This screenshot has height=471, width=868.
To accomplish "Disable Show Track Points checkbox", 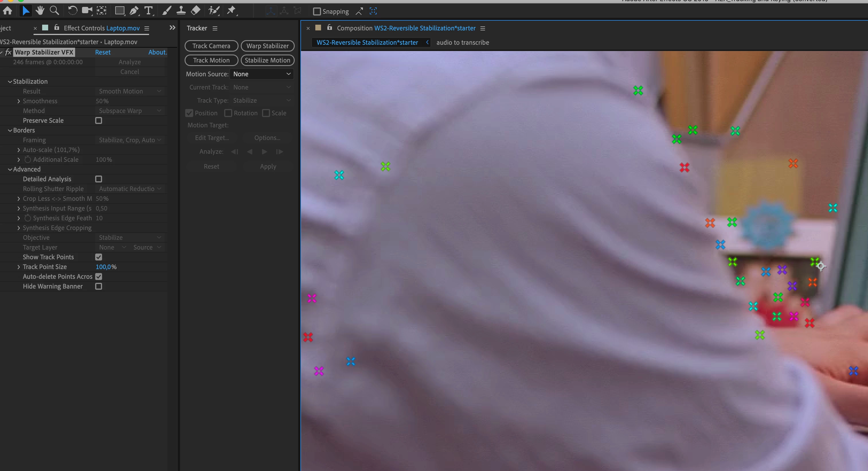I will [98, 257].
